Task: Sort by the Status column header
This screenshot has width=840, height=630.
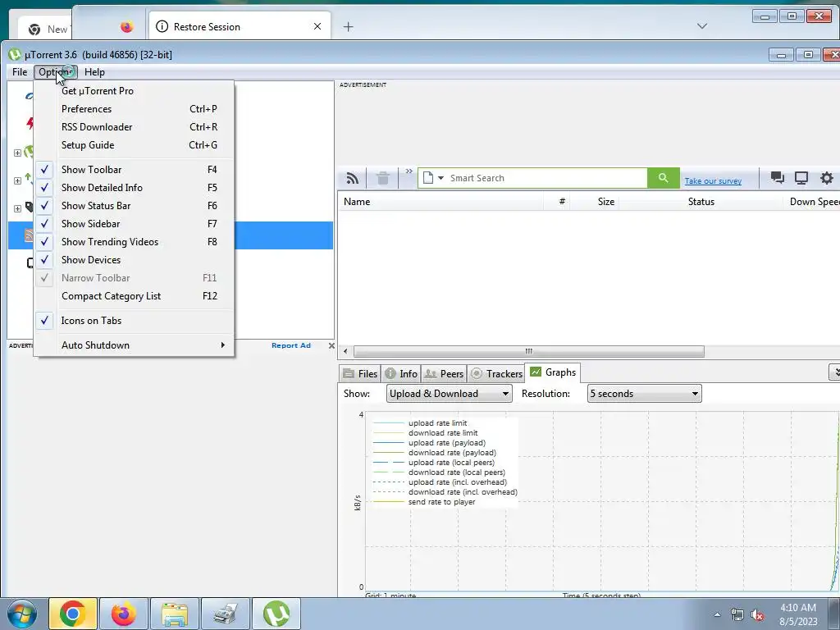Action: point(701,202)
